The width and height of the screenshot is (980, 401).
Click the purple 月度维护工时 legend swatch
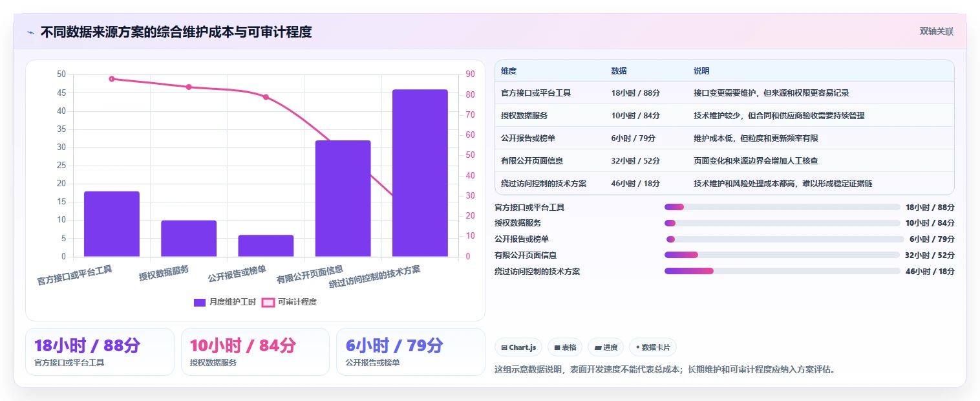pos(200,302)
